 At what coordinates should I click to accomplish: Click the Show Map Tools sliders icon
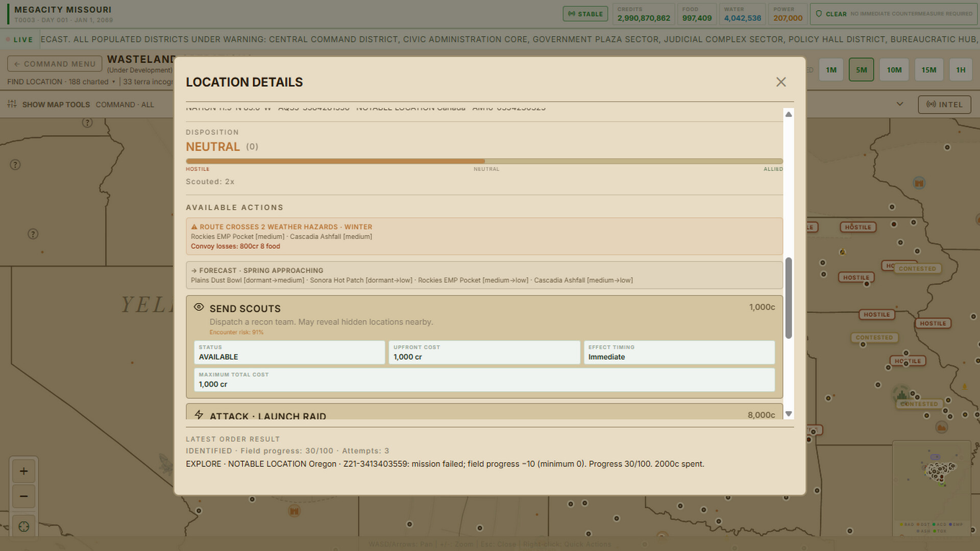point(12,104)
